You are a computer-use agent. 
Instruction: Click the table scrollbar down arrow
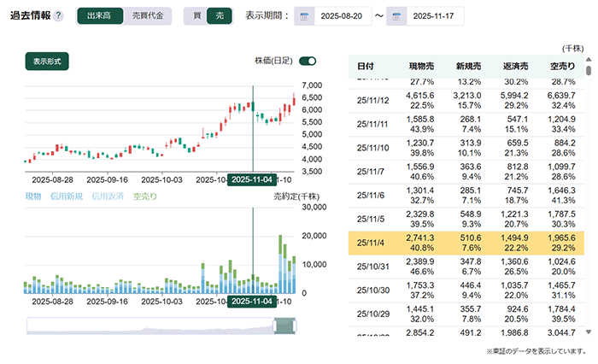click(589, 332)
